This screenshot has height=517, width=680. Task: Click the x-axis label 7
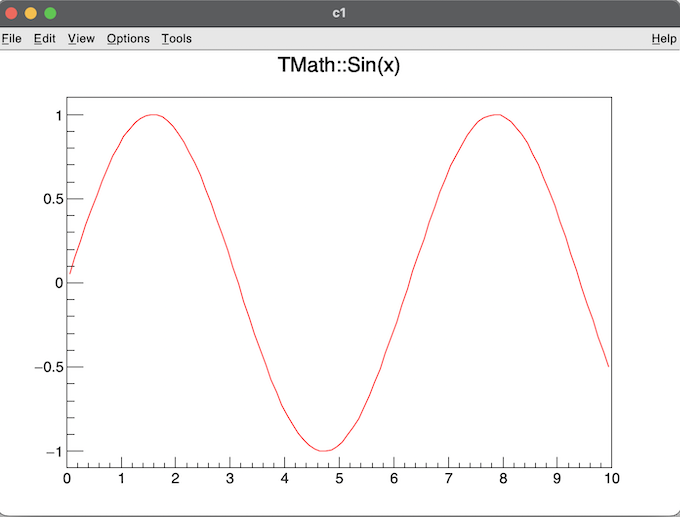[x=448, y=478]
